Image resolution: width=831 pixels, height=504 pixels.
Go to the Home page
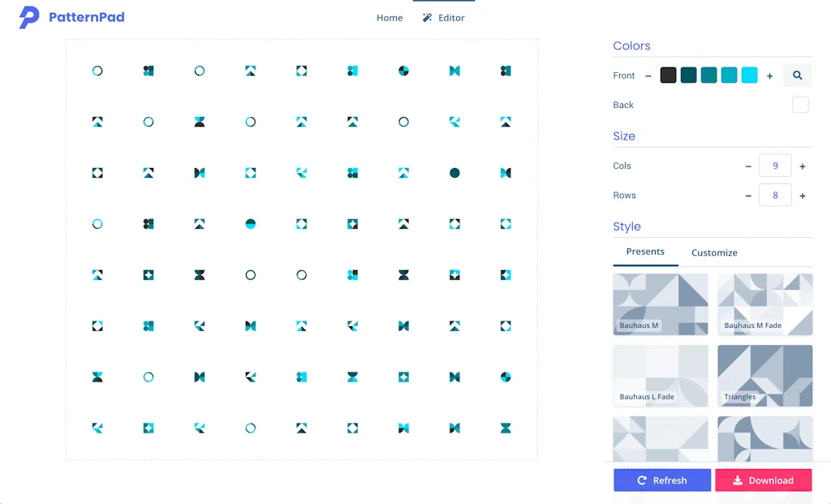[x=390, y=18]
